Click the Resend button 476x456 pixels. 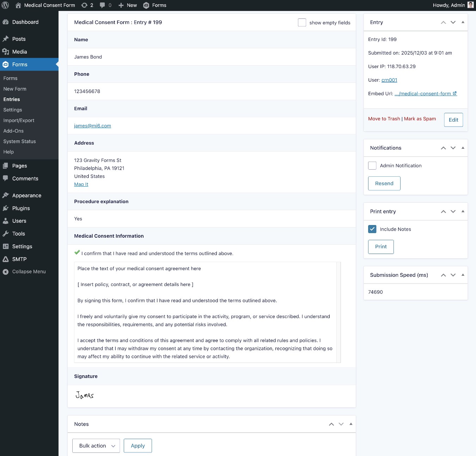384,183
